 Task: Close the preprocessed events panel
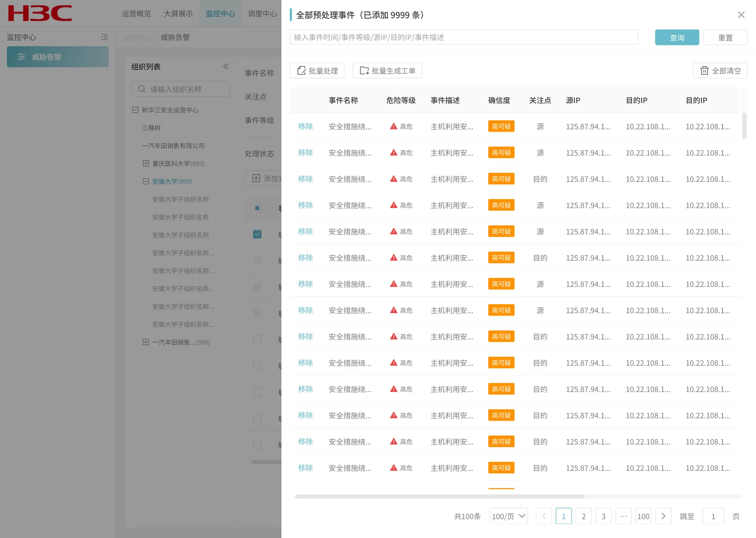tap(741, 15)
